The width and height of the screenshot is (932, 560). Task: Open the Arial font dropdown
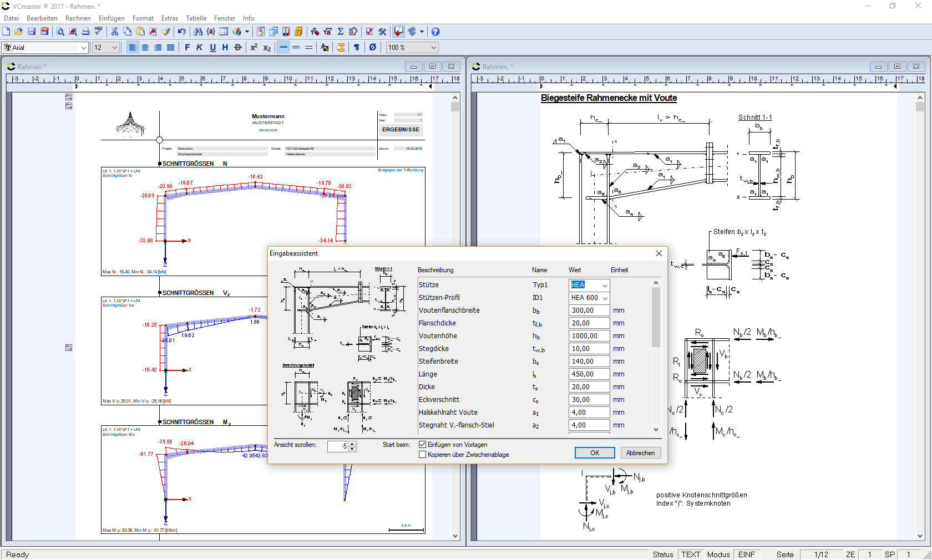point(83,48)
